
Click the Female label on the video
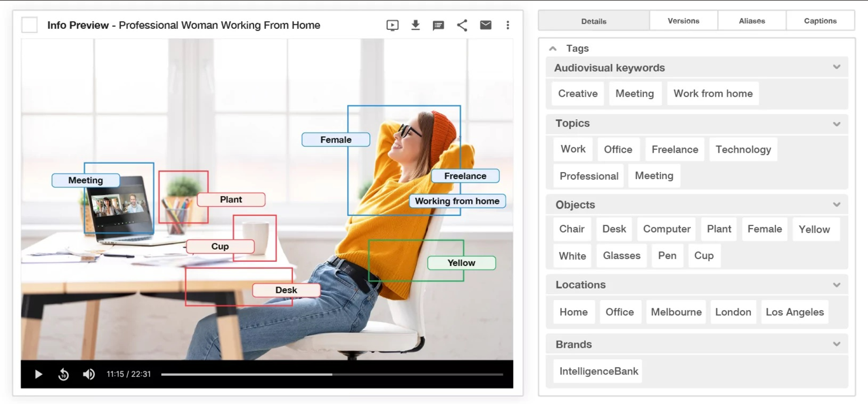[x=336, y=140]
